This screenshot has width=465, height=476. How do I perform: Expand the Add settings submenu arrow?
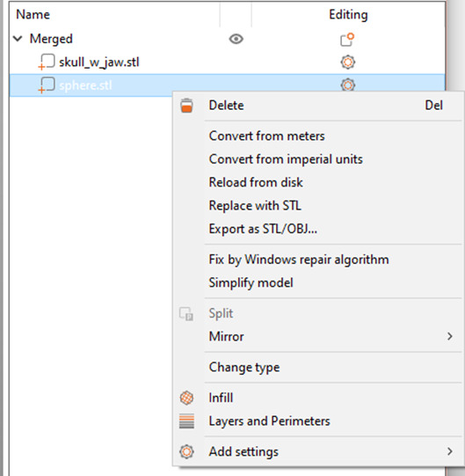click(x=450, y=451)
